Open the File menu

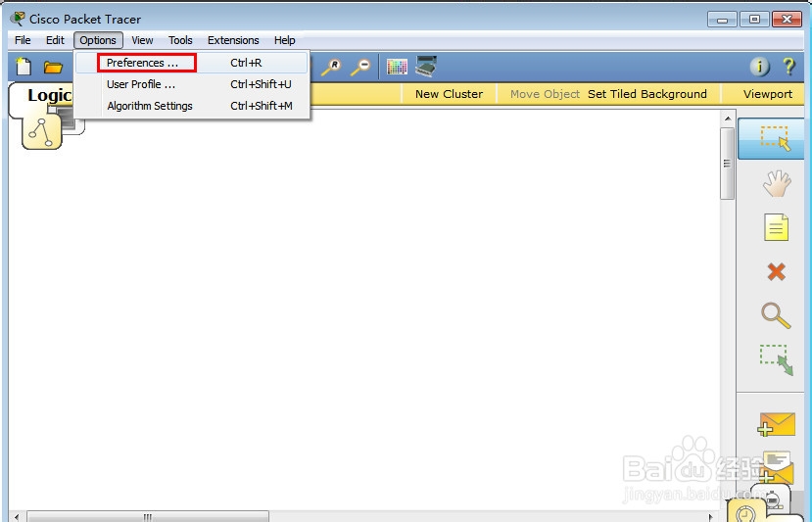click(x=23, y=40)
